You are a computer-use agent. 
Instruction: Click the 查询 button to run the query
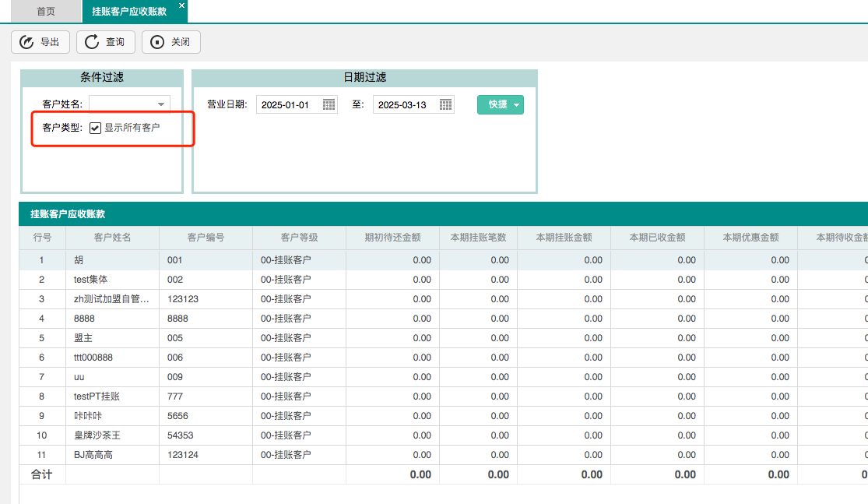click(105, 42)
